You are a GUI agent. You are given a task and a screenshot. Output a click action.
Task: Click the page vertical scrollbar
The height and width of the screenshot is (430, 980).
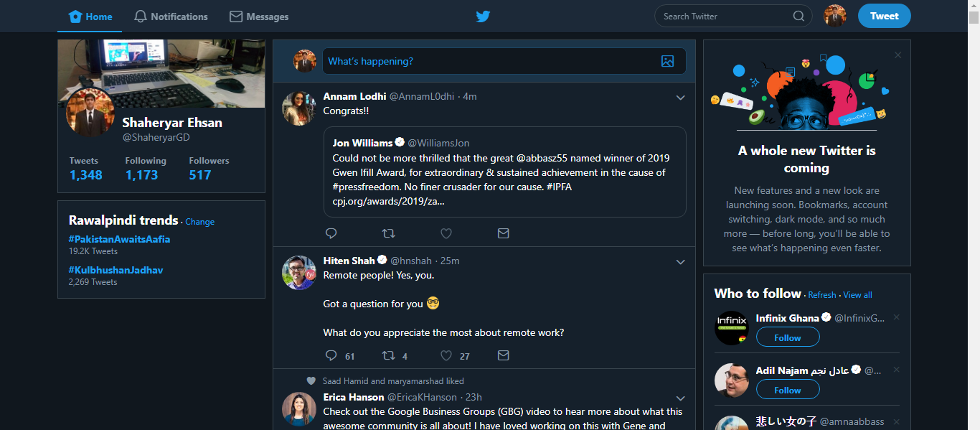click(x=974, y=215)
